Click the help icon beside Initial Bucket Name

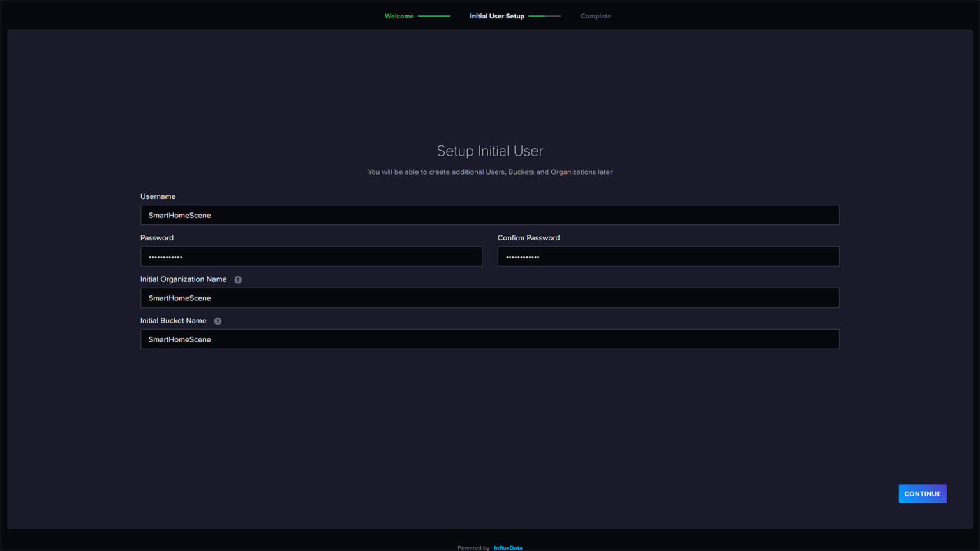[x=217, y=321]
